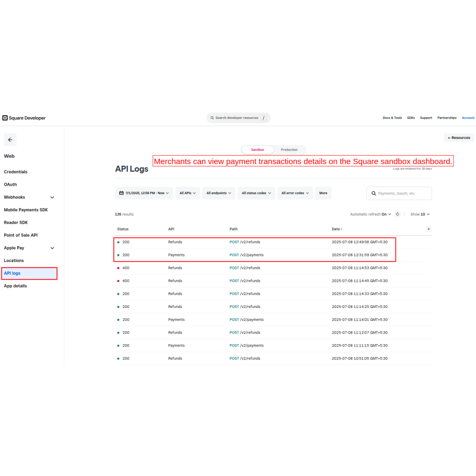Click the Square Developer logo icon

pos(5,118)
